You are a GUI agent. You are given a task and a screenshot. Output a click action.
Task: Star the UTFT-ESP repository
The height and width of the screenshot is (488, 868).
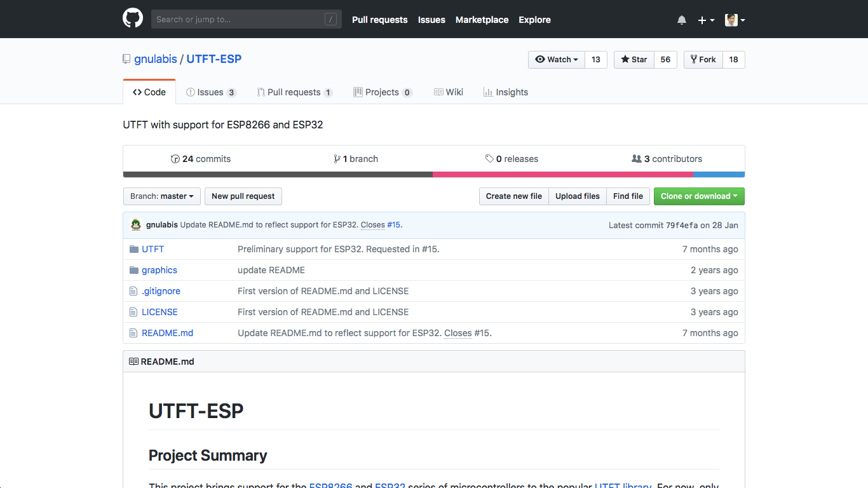(x=634, y=60)
